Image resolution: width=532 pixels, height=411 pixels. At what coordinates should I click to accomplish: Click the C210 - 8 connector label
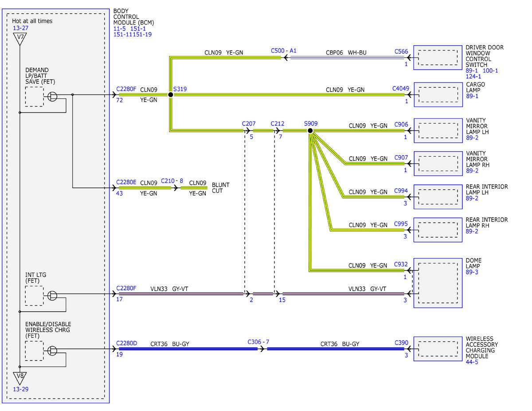[172, 181]
